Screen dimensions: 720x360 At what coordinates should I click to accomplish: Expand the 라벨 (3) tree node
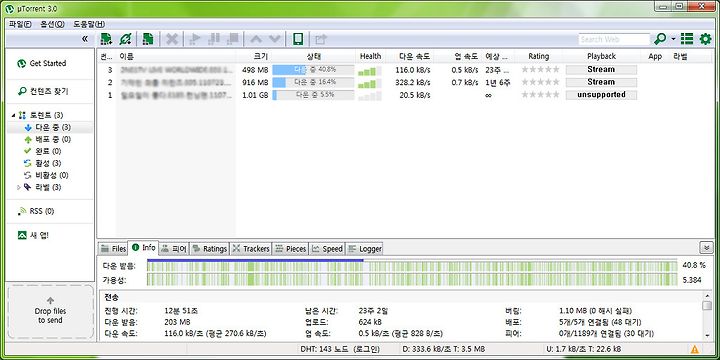point(19,187)
